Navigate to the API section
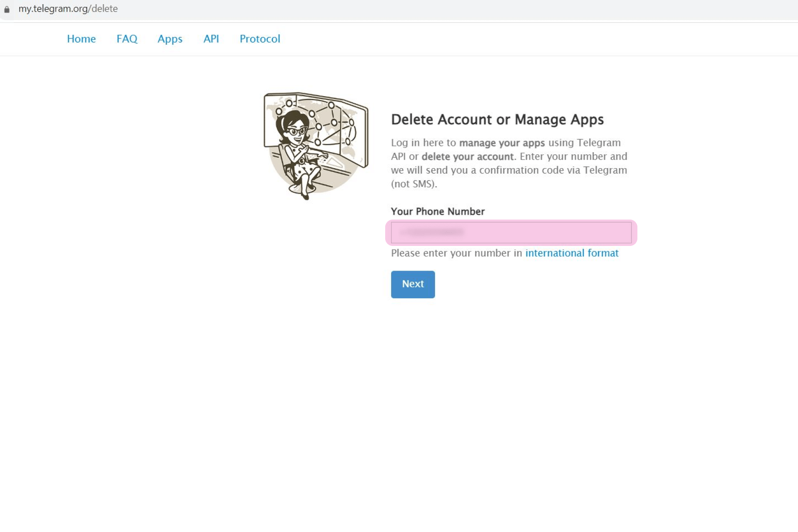This screenshot has height=532, width=798. point(211,39)
